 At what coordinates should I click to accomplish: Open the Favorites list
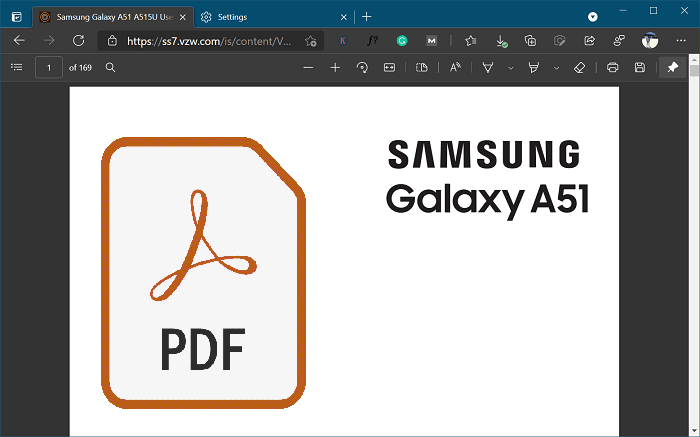[470, 41]
